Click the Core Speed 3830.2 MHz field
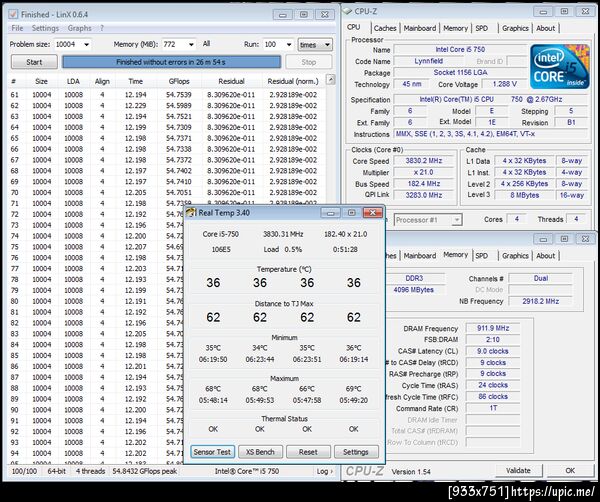Image resolution: width=600 pixels, height=502 pixels. (424, 161)
